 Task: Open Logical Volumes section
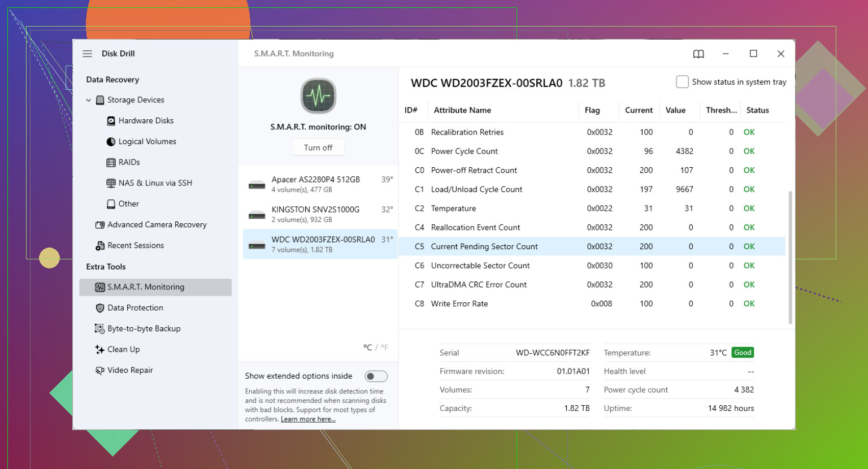click(147, 142)
